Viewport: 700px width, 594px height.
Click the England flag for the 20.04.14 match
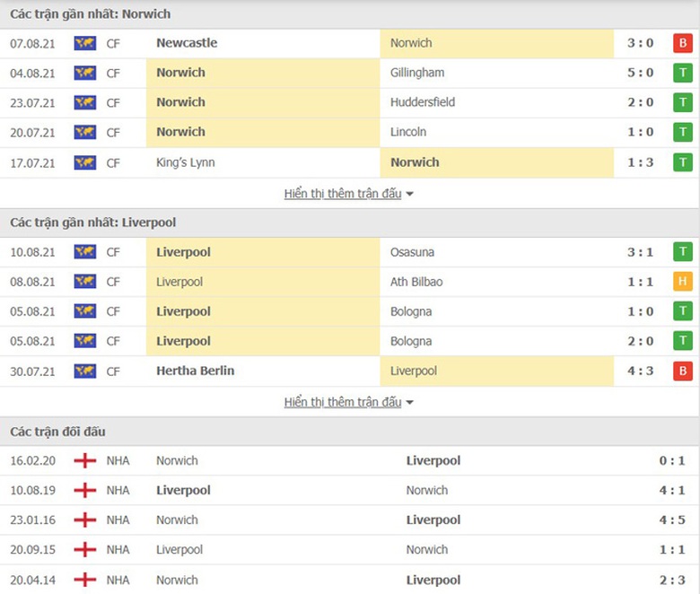[x=85, y=580]
